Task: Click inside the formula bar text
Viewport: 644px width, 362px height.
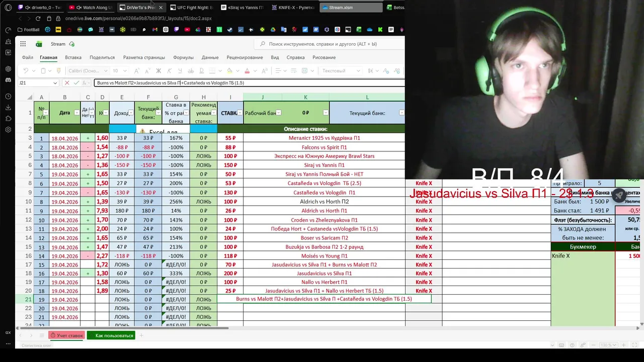Action: (249, 83)
